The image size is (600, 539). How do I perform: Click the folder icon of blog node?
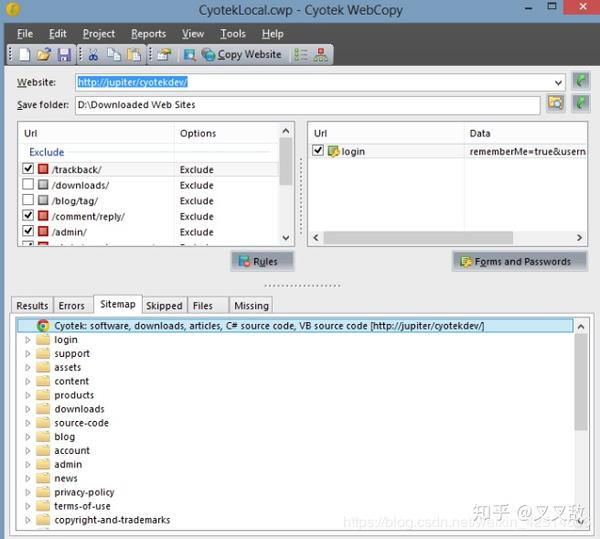click(x=43, y=436)
